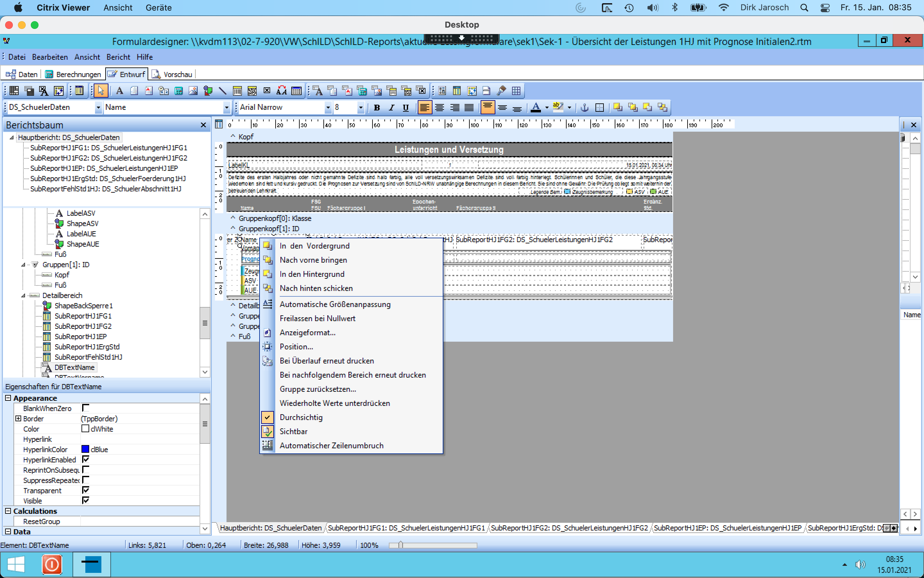Image resolution: width=924 pixels, height=578 pixels.
Task: Close the Berichtsbaum panel
Action: coord(203,125)
